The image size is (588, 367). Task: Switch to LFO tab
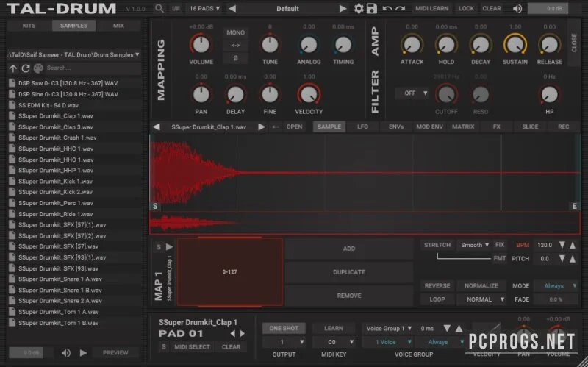[x=362, y=127]
